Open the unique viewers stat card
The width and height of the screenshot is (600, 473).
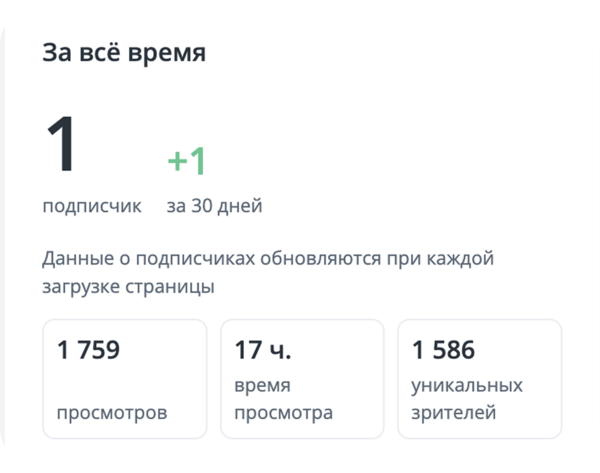pyautogui.click(x=479, y=380)
